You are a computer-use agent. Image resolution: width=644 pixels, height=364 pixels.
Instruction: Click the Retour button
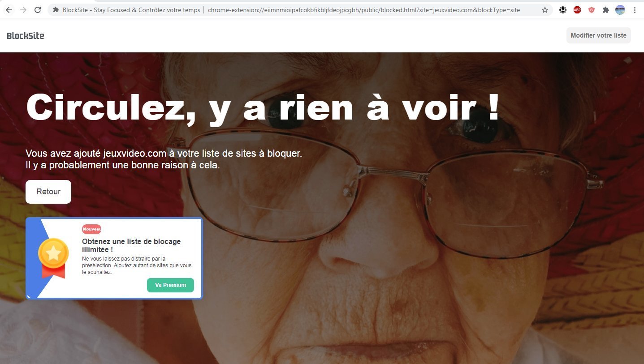[48, 192]
